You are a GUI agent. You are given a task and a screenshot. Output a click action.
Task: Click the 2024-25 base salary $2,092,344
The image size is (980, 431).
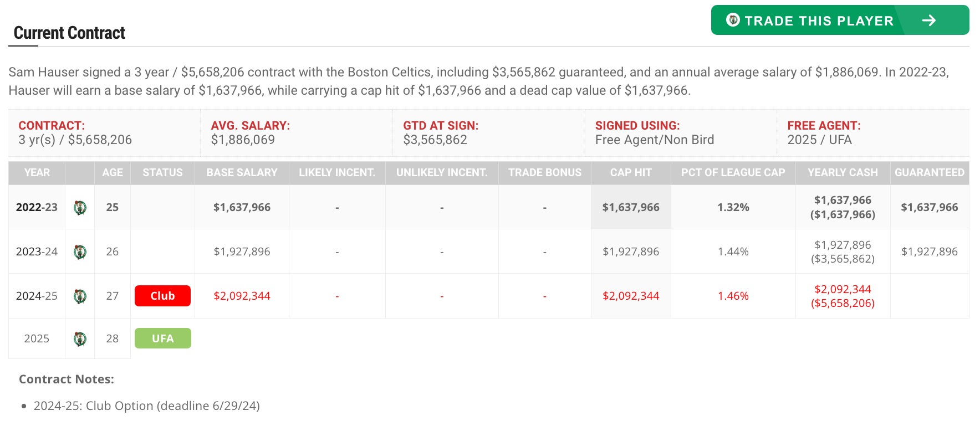coord(242,296)
